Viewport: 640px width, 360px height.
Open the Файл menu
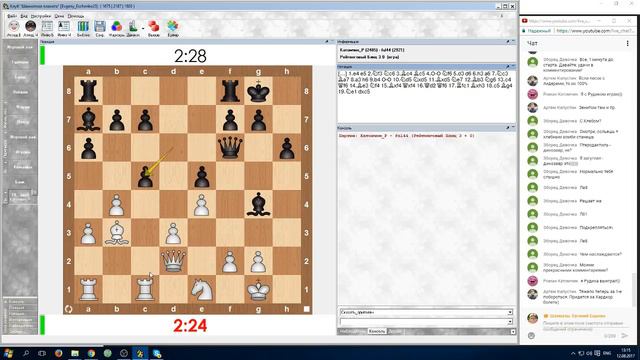click(x=12, y=16)
